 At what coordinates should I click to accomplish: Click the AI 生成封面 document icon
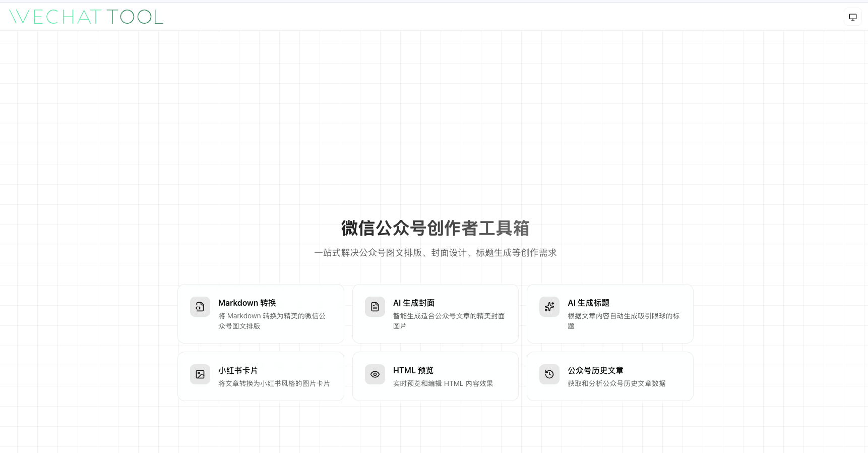pyautogui.click(x=375, y=307)
